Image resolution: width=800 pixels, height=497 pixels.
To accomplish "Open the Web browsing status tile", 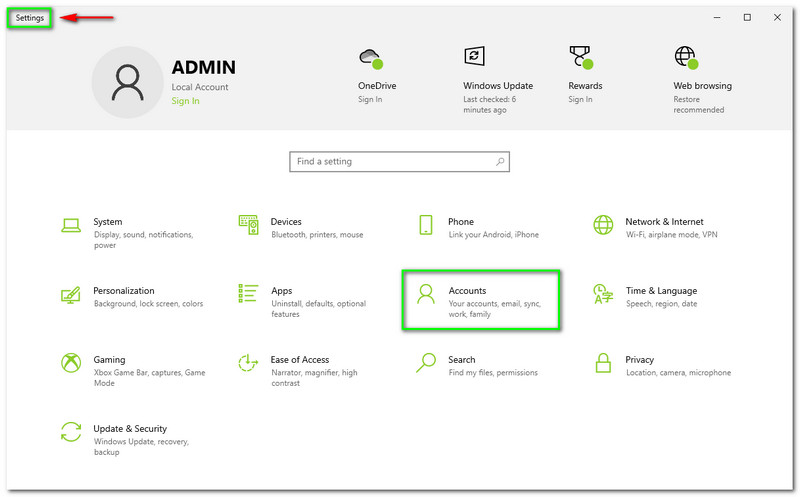I will 701,78.
